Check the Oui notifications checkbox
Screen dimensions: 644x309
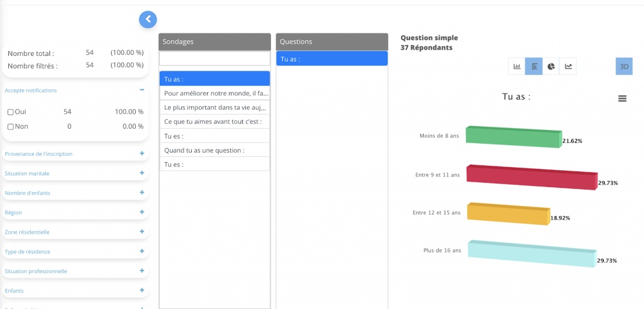click(11, 112)
